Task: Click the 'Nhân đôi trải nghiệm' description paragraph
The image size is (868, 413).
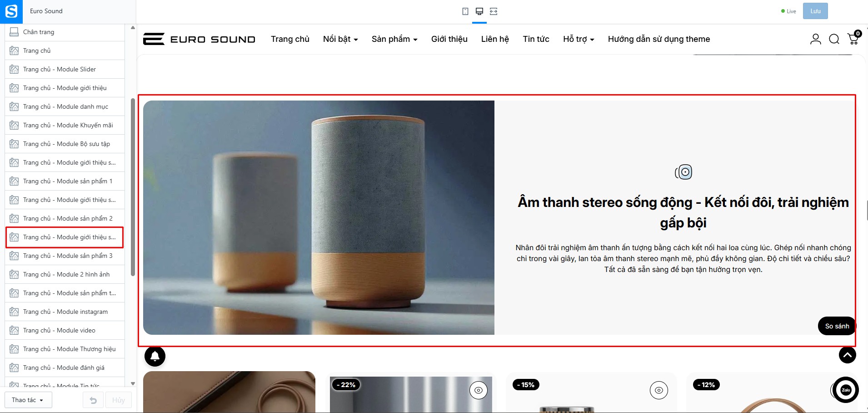Action: [x=683, y=258]
